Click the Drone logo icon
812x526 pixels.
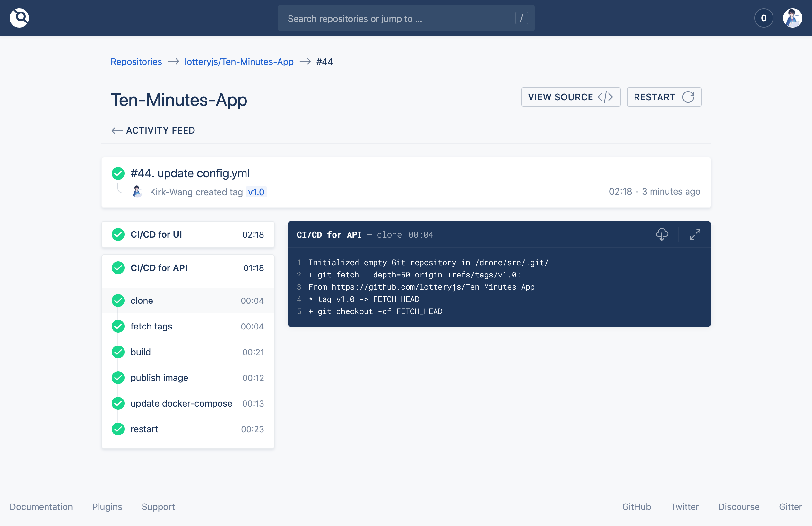click(19, 18)
